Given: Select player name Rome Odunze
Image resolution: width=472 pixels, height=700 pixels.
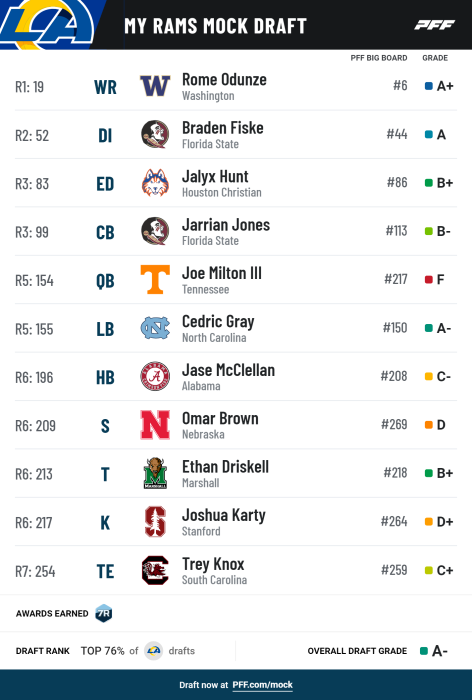Looking at the screenshot, I should click(224, 79).
